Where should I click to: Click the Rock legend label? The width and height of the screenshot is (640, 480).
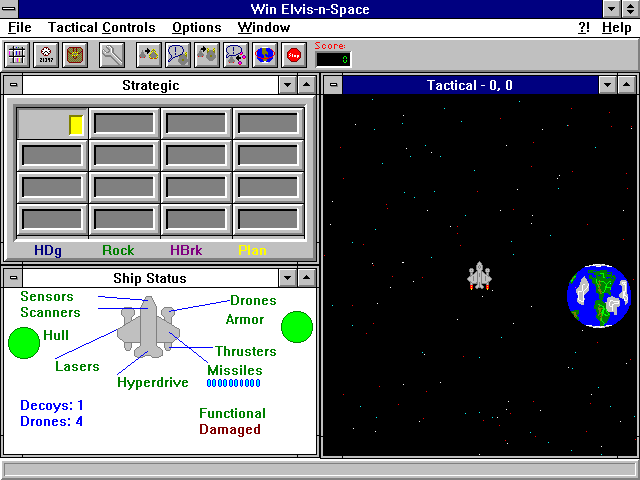pos(118,250)
